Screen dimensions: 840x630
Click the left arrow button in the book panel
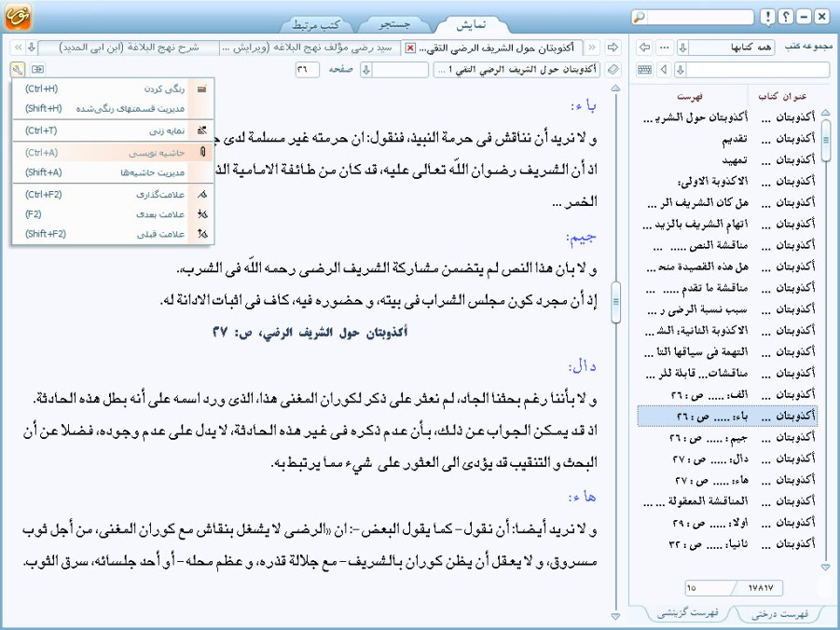click(x=644, y=48)
